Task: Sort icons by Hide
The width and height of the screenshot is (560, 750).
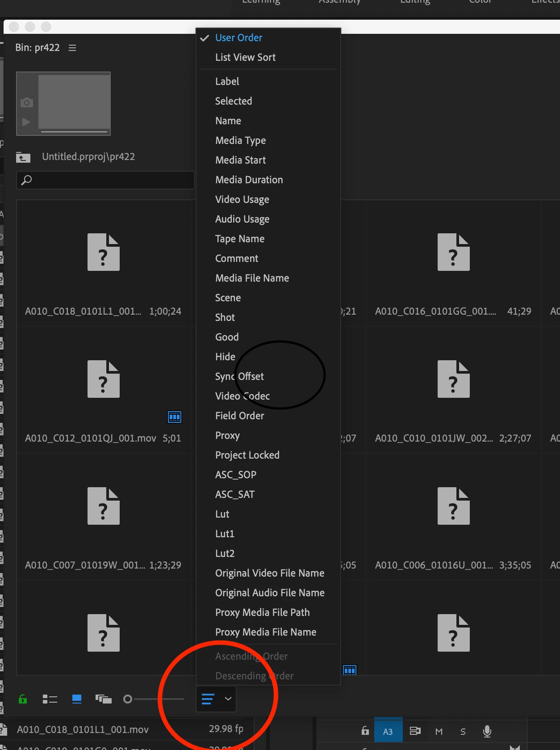Action: click(268, 357)
